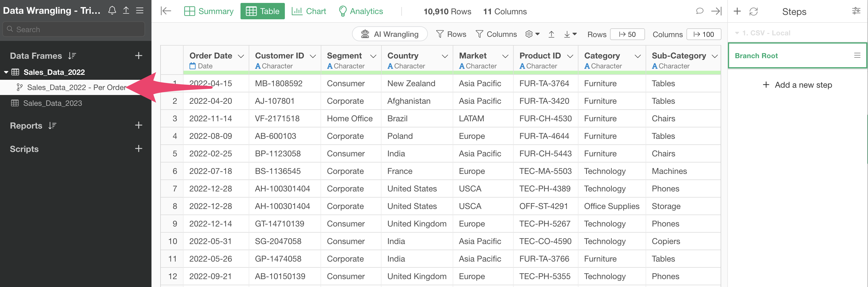Select the cell 'Office Supplies'
The height and width of the screenshot is (287, 868).
click(612, 206)
